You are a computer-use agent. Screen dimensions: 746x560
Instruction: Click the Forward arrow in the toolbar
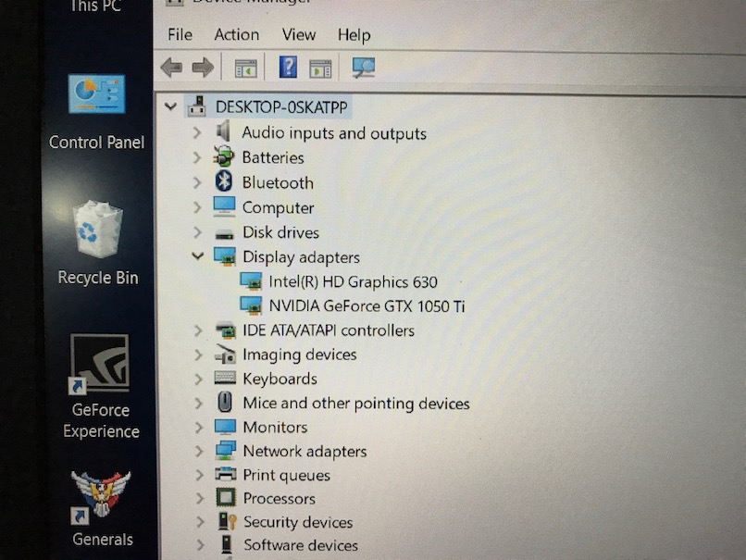click(x=203, y=68)
